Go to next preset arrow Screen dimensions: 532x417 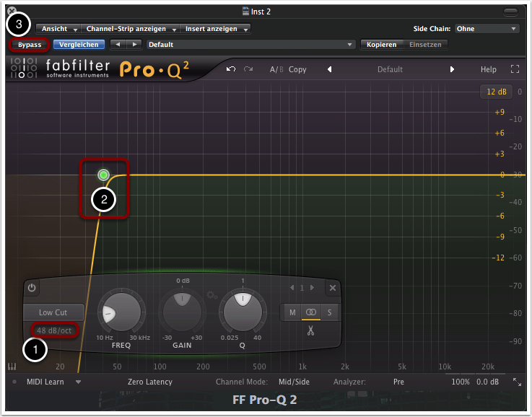click(453, 70)
